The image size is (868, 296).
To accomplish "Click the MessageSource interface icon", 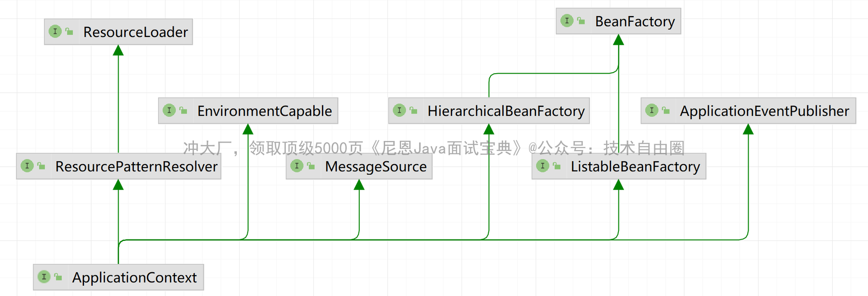I will point(297,166).
